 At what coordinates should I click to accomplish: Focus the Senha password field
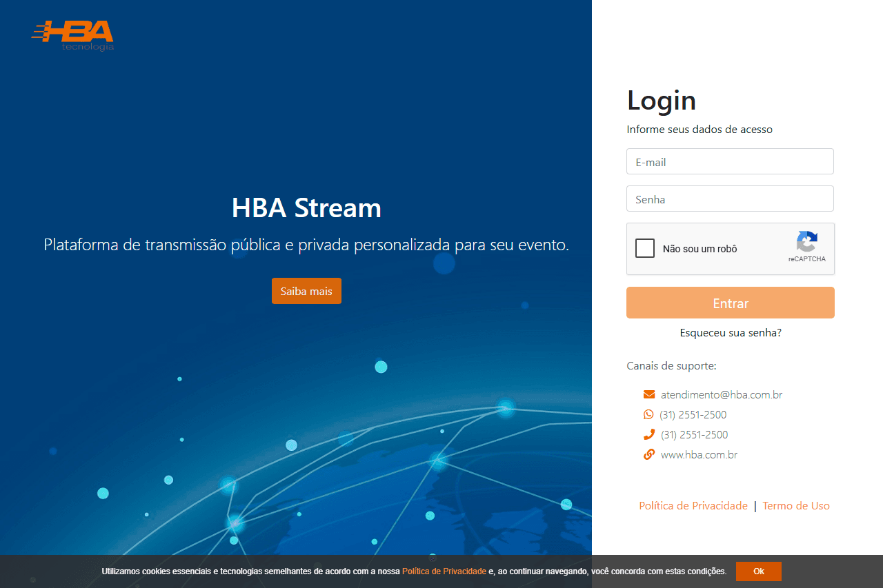point(730,199)
